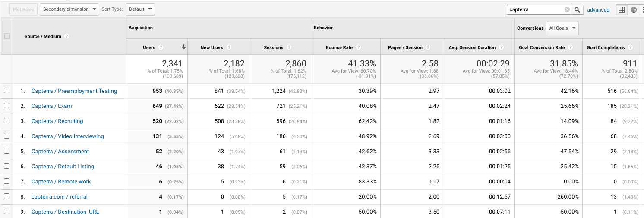
Task: Click the Source / Medium help icon
Action: pos(67,36)
